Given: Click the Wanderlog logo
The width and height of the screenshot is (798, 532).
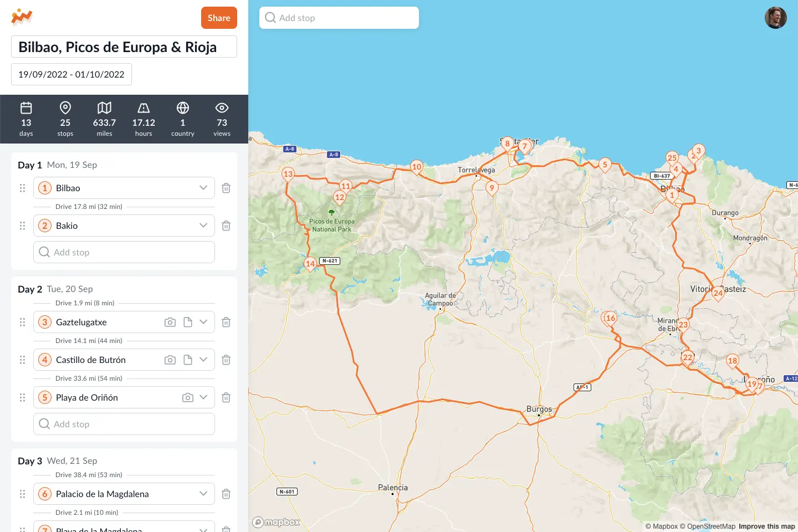Looking at the screenshot, I should pyautogui.click(x=21, y=17).
